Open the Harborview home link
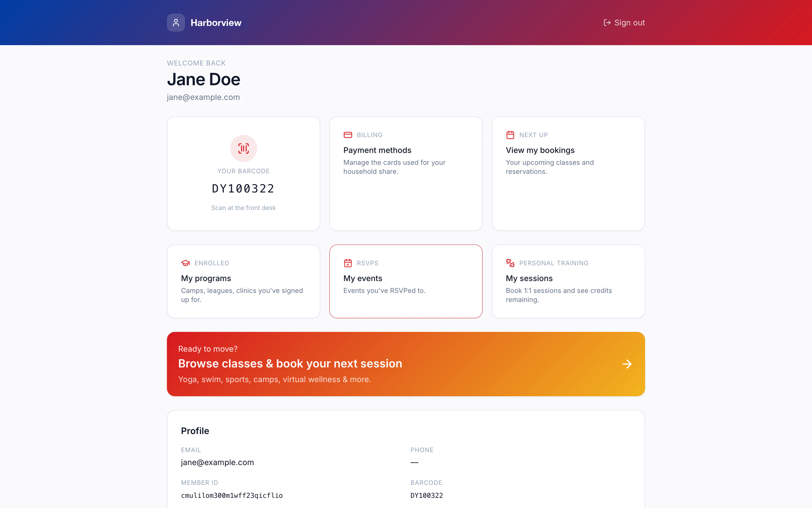Screen dimensions: 812x508 (204, 23)
